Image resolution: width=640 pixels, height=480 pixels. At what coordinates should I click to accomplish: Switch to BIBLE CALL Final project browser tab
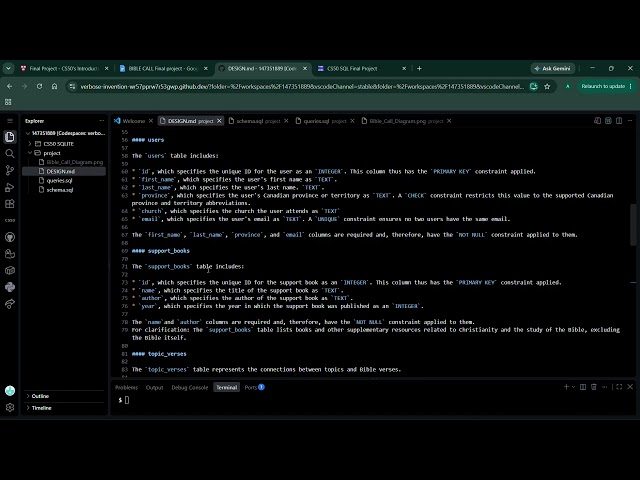coord(160,69)
